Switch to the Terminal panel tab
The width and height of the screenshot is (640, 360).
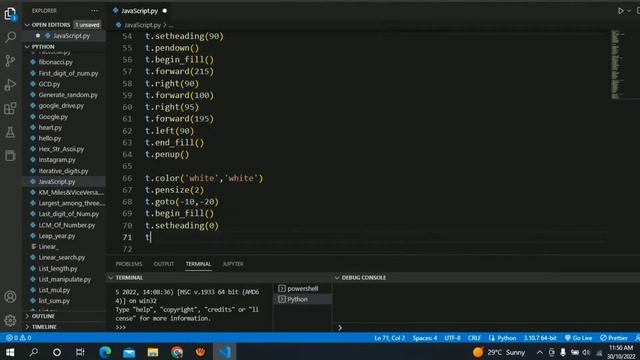(198, 264)
